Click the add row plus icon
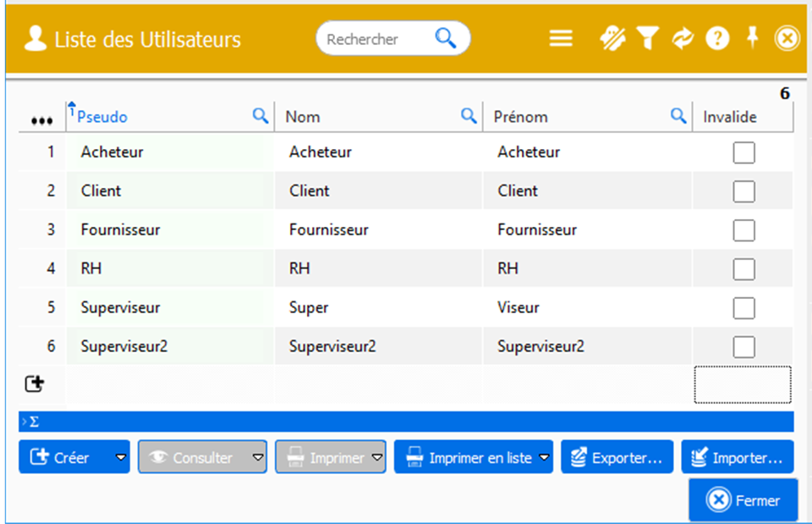812x524 pixels. click(35, 384)
